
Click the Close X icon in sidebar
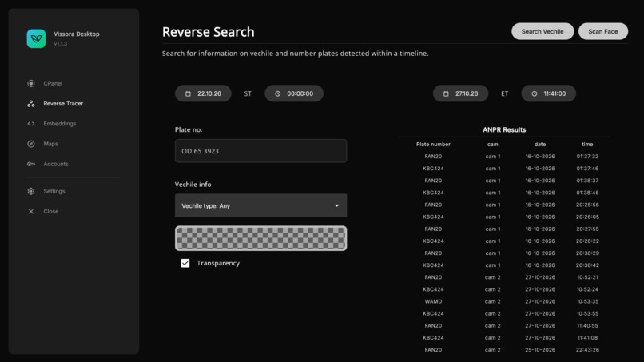[31, 211]
